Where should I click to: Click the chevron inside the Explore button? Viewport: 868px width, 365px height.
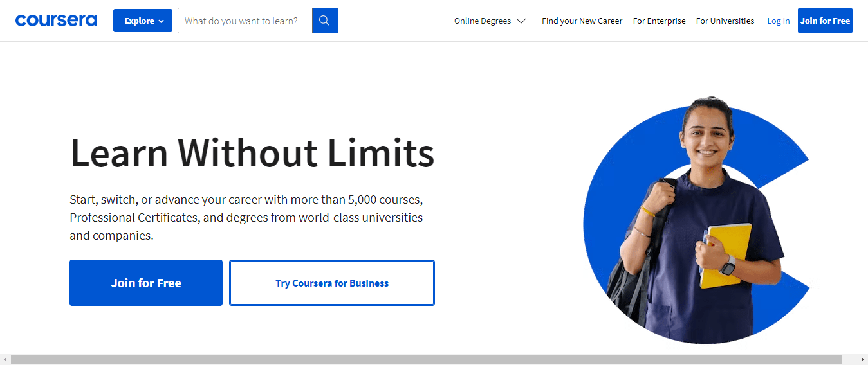pyautogui.click(x=161, y=21)
